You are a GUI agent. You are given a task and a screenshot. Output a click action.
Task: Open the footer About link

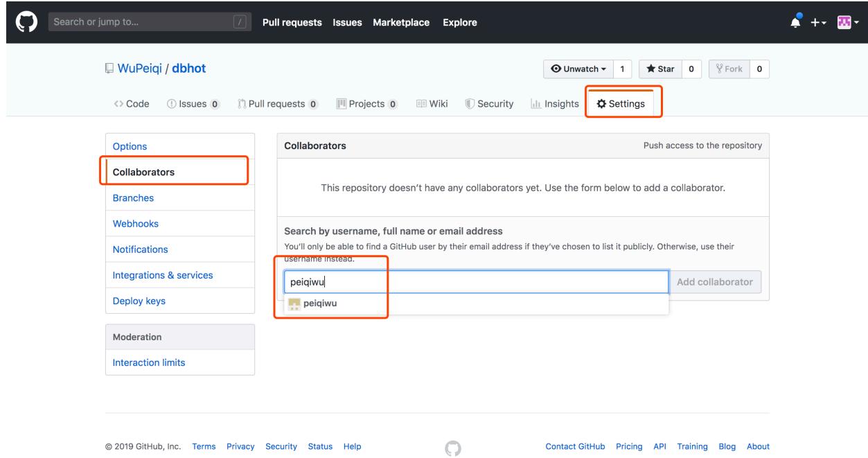point(758,446)
